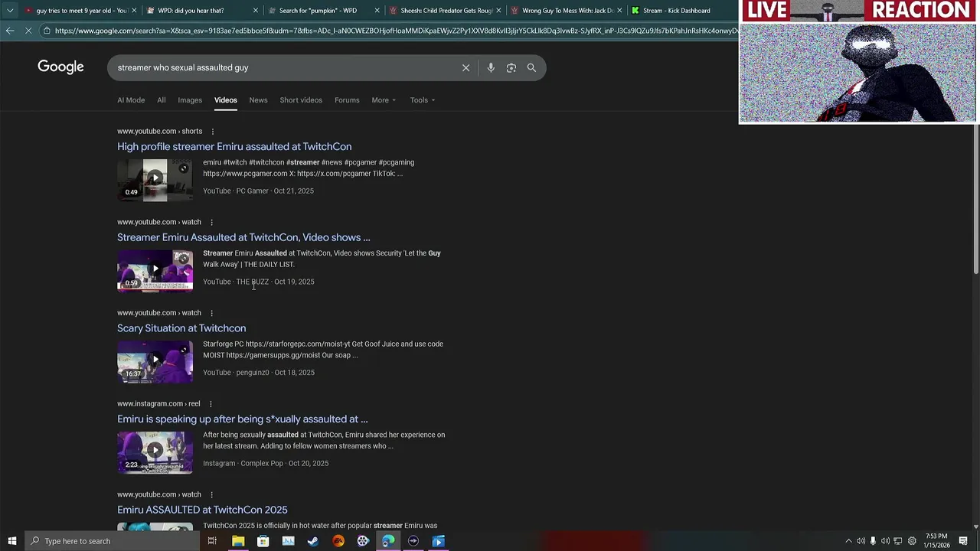The image size is (980, 551).
Task: Open File Explorer from the taskbar
Action: [x=238, y=541]
